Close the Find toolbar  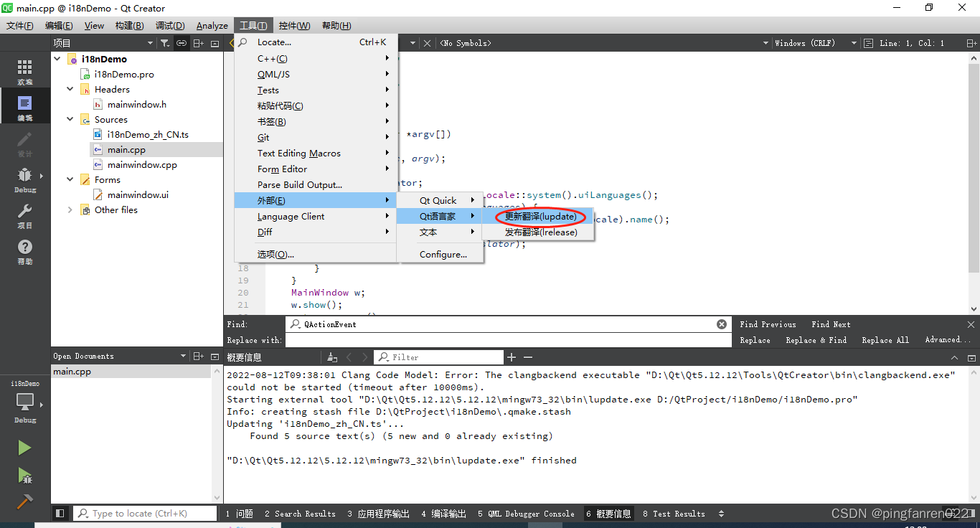(x=972, y=324)
